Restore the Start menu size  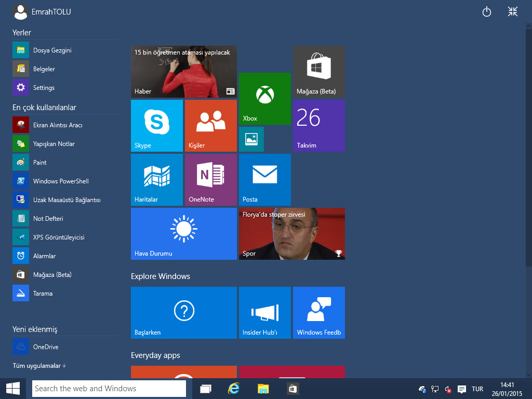513,11
